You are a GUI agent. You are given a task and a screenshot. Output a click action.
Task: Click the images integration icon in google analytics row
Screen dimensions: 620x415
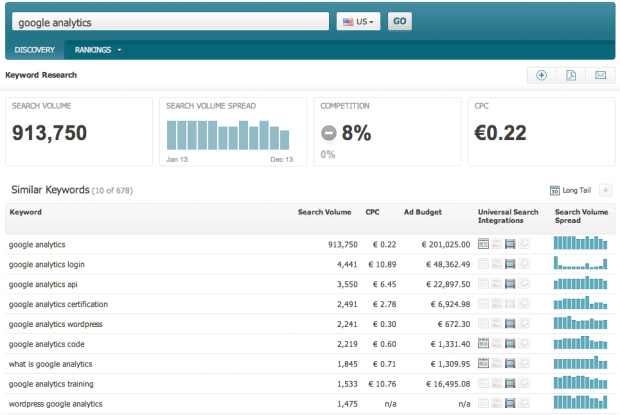coord(497,244)
